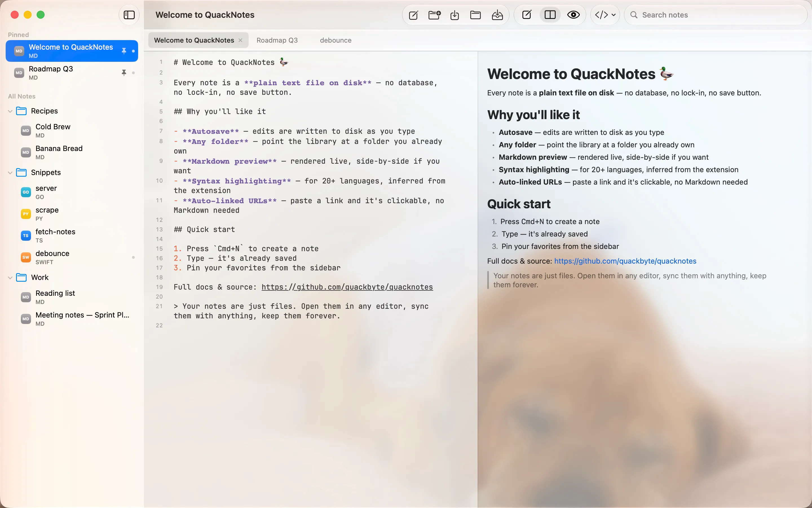The height and width of the screenshot is (508, 812).
Task: Collapse the Work folder chevron
Action: pyautogui.click(x=10, y=277)
